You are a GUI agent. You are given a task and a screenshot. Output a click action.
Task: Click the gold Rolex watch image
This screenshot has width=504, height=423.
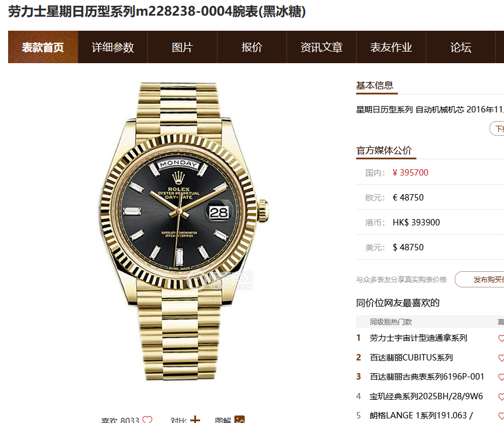click(183, 231)
